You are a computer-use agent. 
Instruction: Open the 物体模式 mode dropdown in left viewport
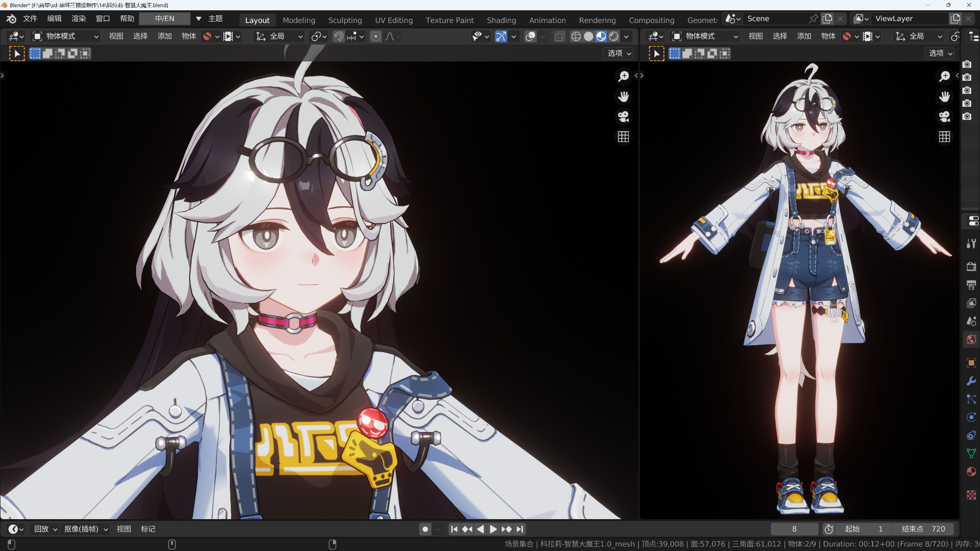66,36
